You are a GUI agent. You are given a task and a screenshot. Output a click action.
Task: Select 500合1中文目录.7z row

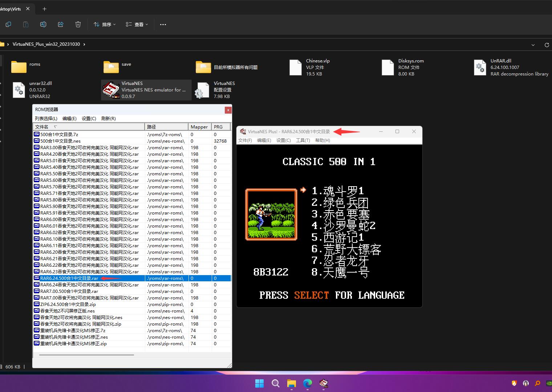click(132, 134)
